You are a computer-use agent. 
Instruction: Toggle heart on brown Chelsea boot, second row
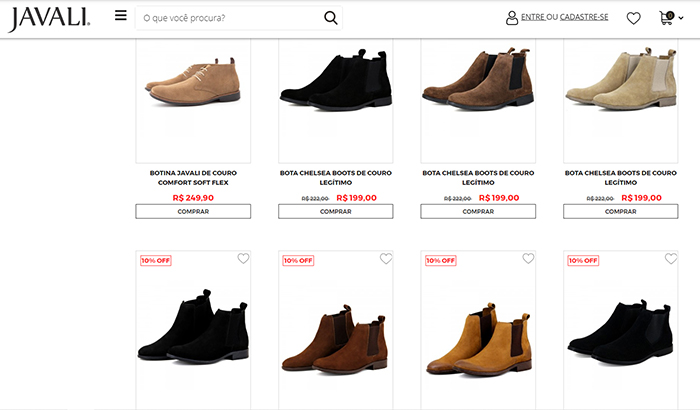(x=386, y=259)
